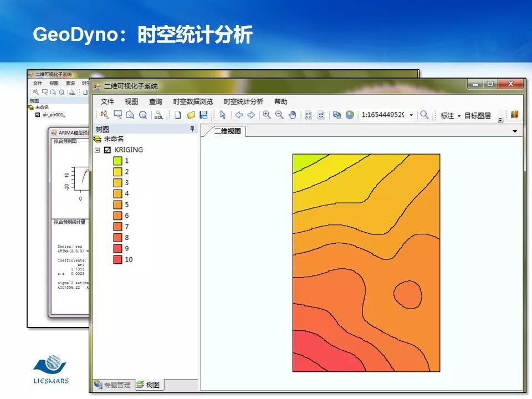Image resolution: width=532 pixels, height=399 pixels.
Task: Click point query icon in the back window toolbar
Action: click(35, 92)
